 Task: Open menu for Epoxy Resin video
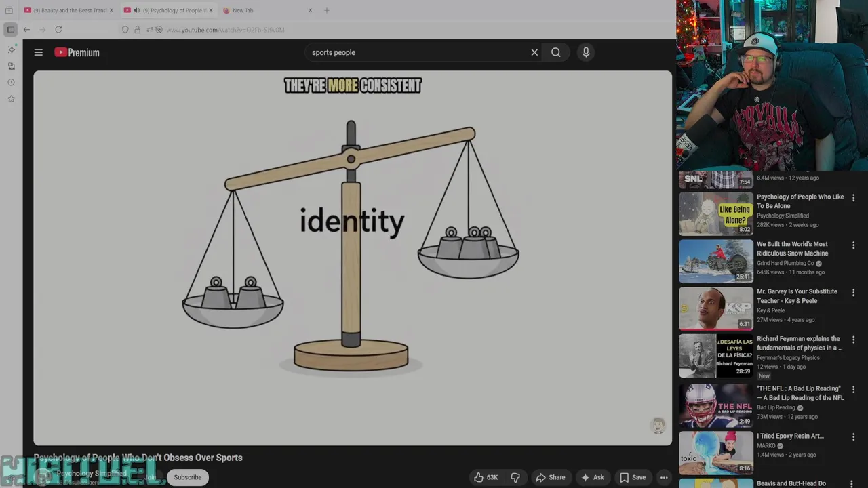pyautogui.click(x=854, y=437)
